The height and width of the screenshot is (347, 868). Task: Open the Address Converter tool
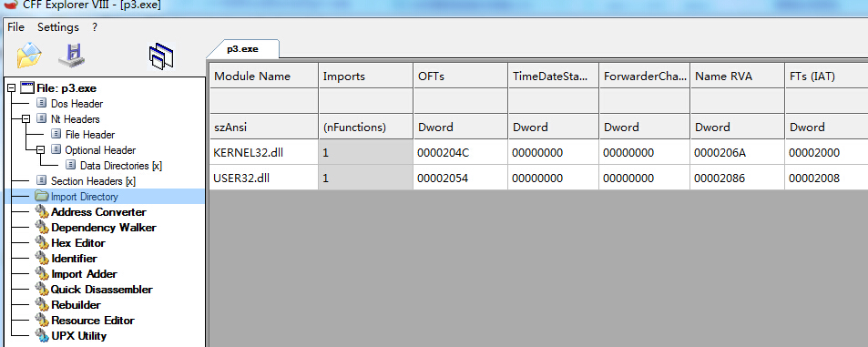(x=98, y=212)
